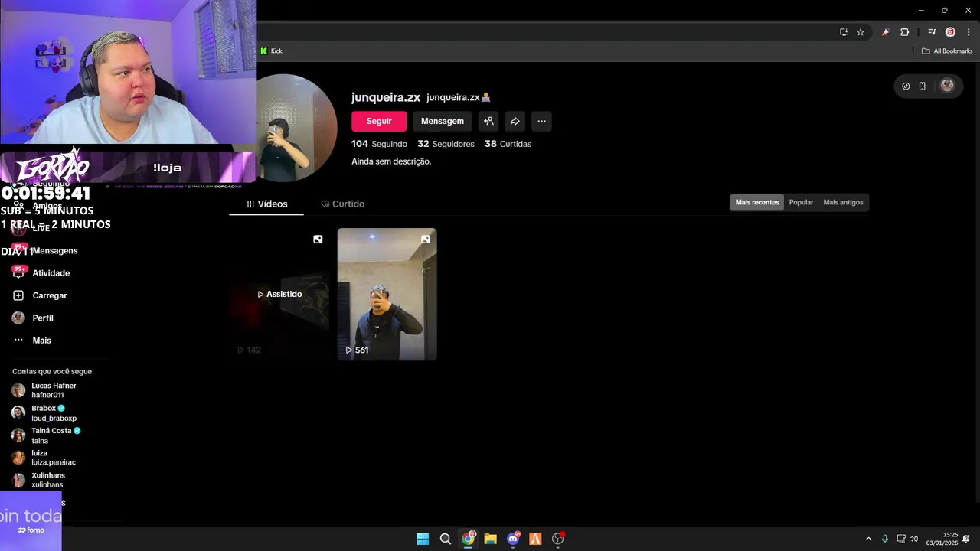Viewport: 980px width, 551px height.
Task: Open the TikTok account avatar at top right
Action: click(947, 86)
